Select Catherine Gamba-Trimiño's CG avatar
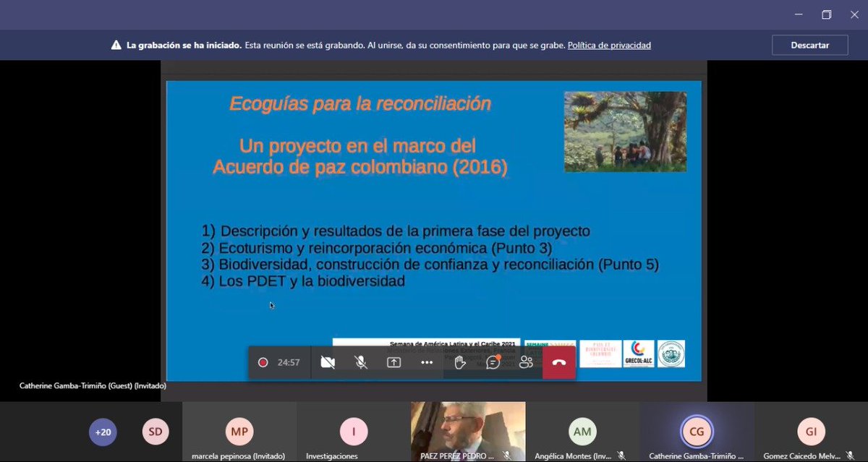 coord(697,432)
